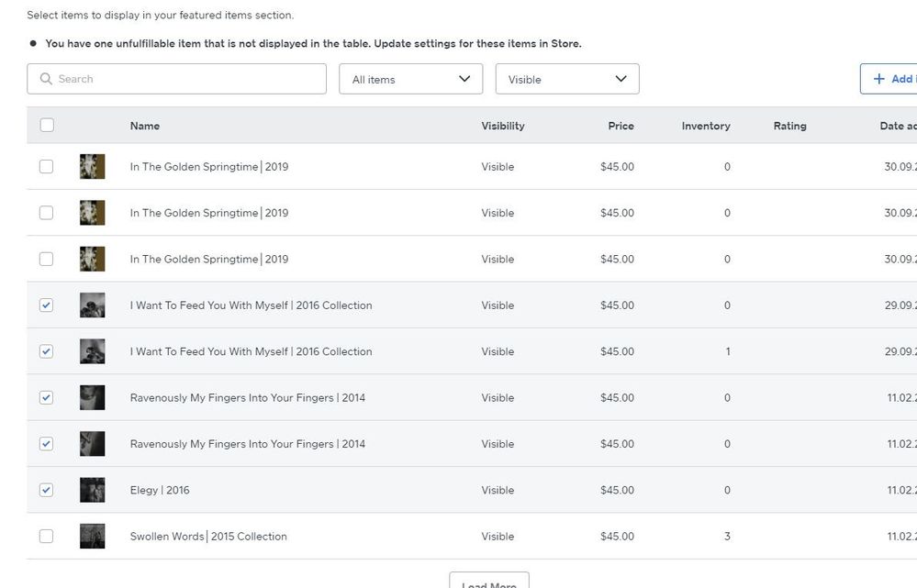Open the Visible filter dropdown
The image size is (917, 588).
[x=566, y=79]
